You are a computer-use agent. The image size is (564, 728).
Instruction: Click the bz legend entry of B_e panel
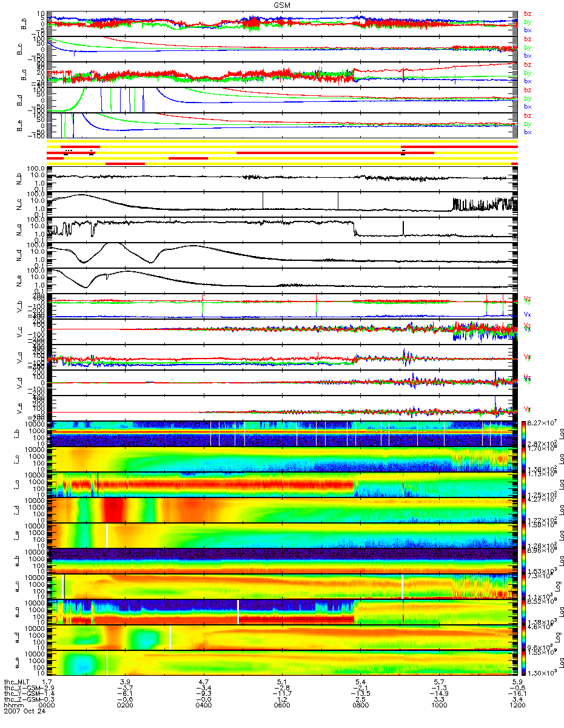(528, 115)
